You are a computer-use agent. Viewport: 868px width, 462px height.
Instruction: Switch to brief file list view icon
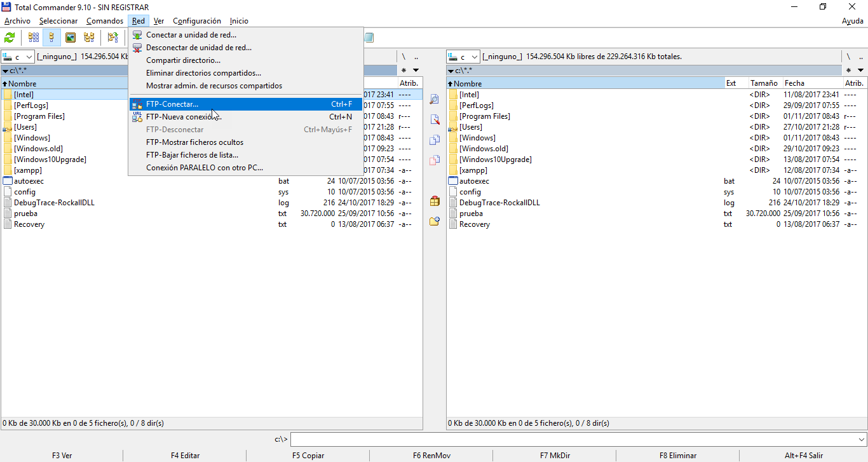34,37
